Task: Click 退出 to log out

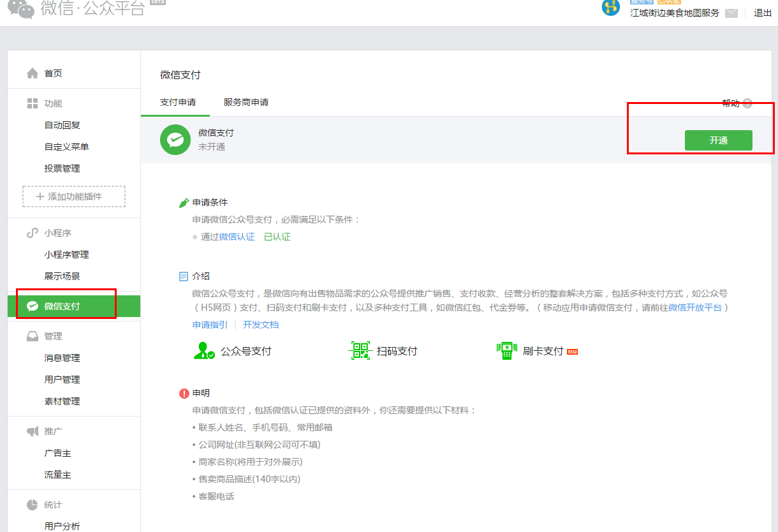Action: click(x=763, y=13)
